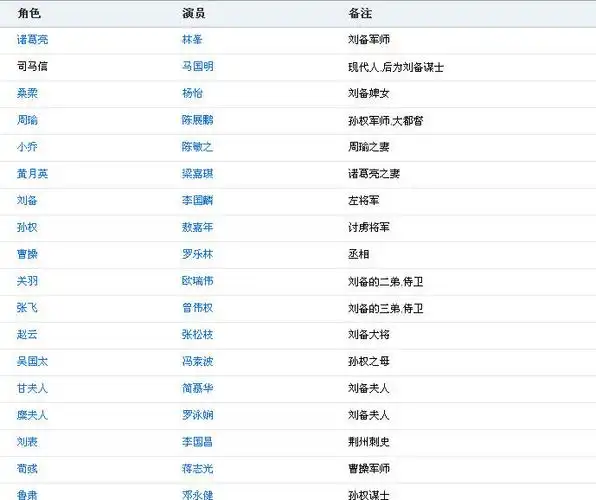Select note 刘备婢女
The width and height of the screenshot is (596, 500).
369,93
